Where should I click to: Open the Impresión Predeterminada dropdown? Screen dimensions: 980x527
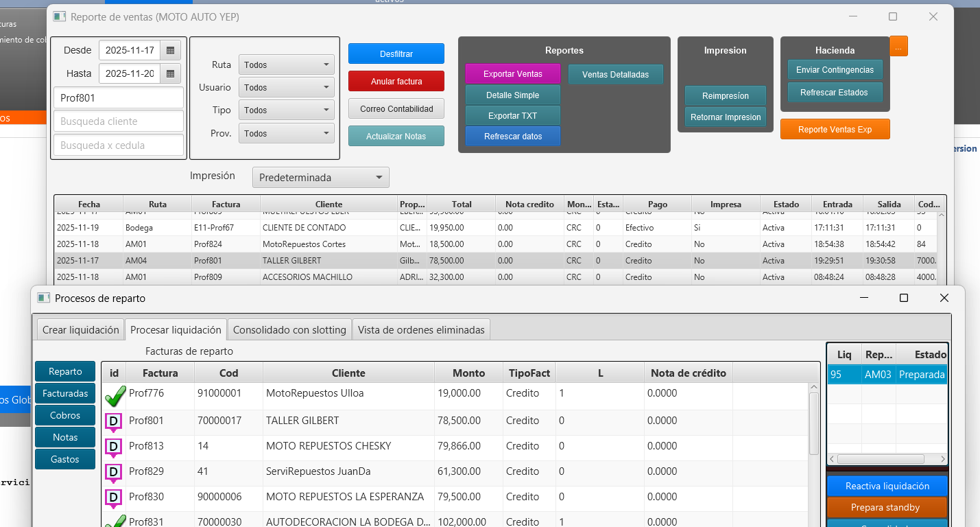pos(320,178)
